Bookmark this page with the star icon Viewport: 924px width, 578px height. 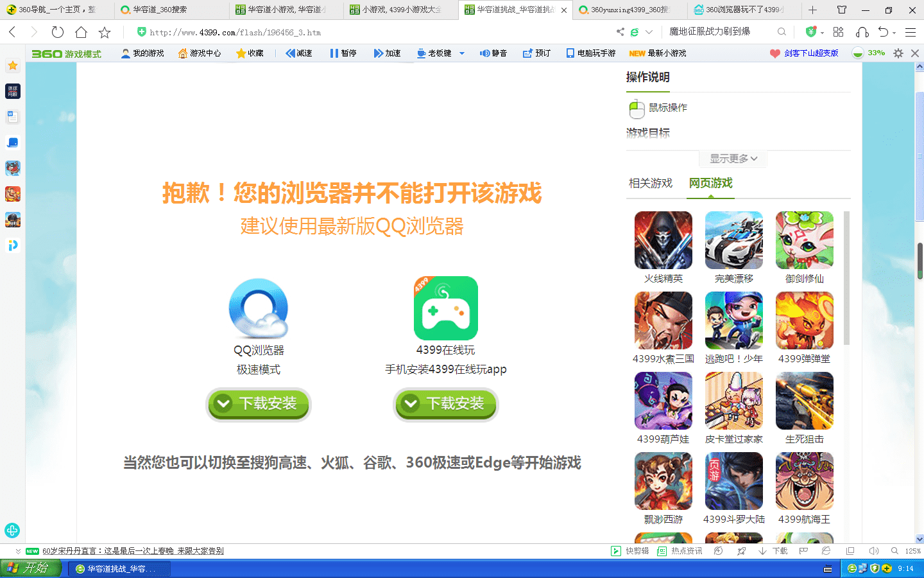click(105, 32)
